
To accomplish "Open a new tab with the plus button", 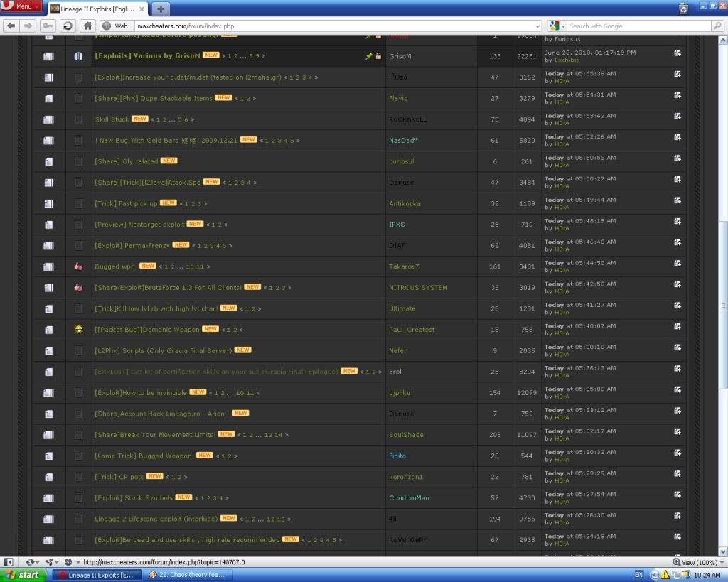I will [161, 9].
